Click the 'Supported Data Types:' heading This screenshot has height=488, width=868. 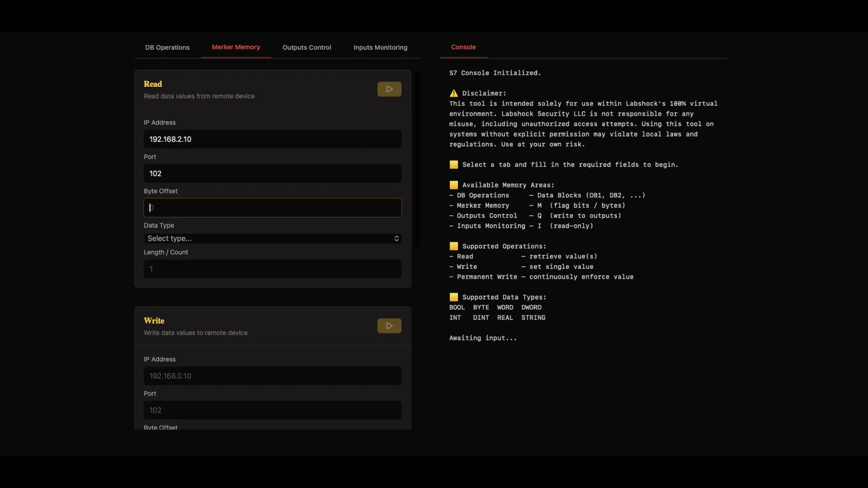point(504,297)
